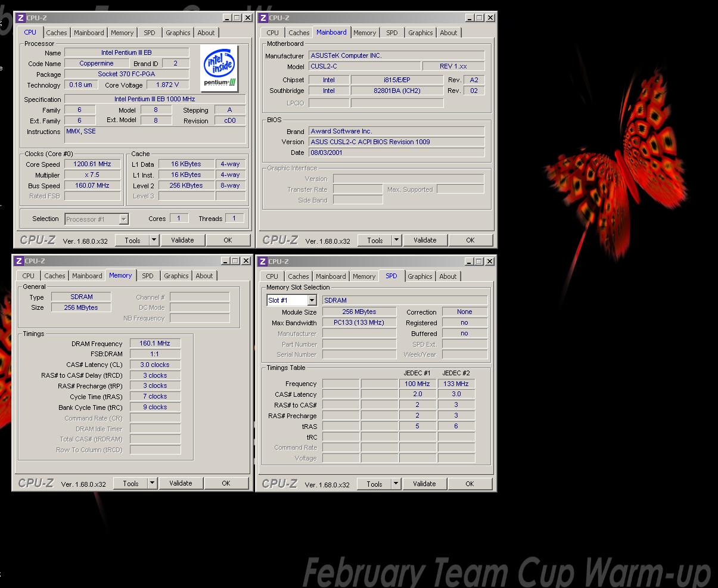Click the CAS# Latency 3.0 clocks value
The height and width of the screenshot is (588, 718).
click(x=155, y=365)
